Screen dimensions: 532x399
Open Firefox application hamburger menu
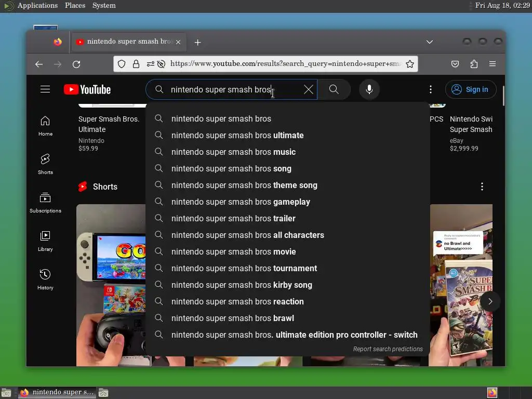coord(493,64)
